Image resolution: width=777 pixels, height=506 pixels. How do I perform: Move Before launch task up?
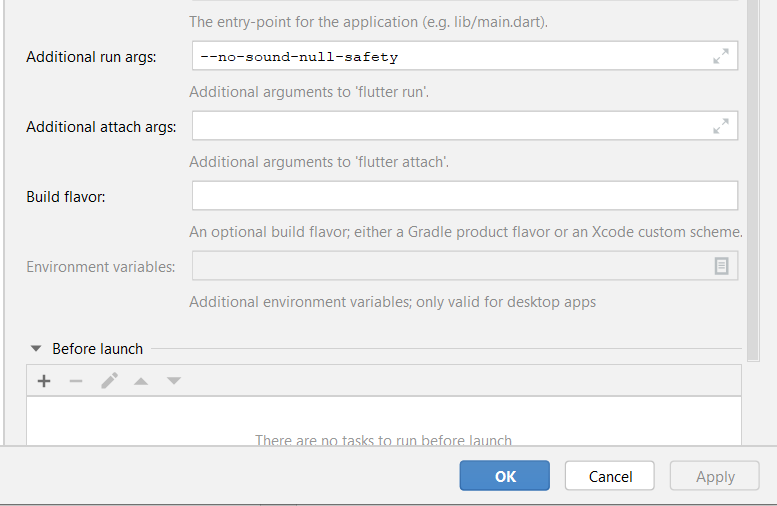coord(141,381)
